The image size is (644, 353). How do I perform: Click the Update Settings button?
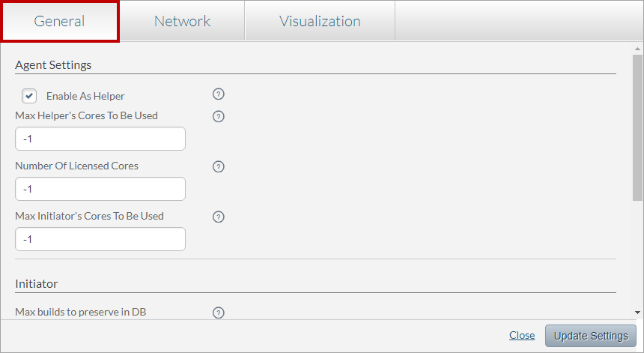pyautogui.click(x=591, y=335)
